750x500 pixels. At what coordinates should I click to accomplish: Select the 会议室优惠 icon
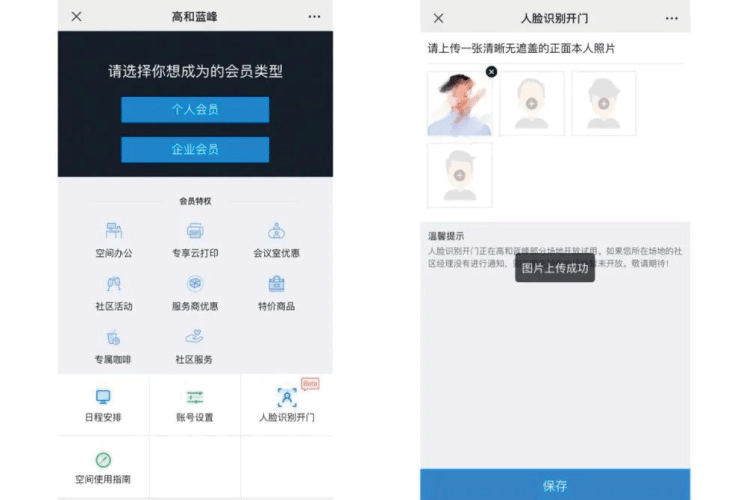[x=276, y=232]
